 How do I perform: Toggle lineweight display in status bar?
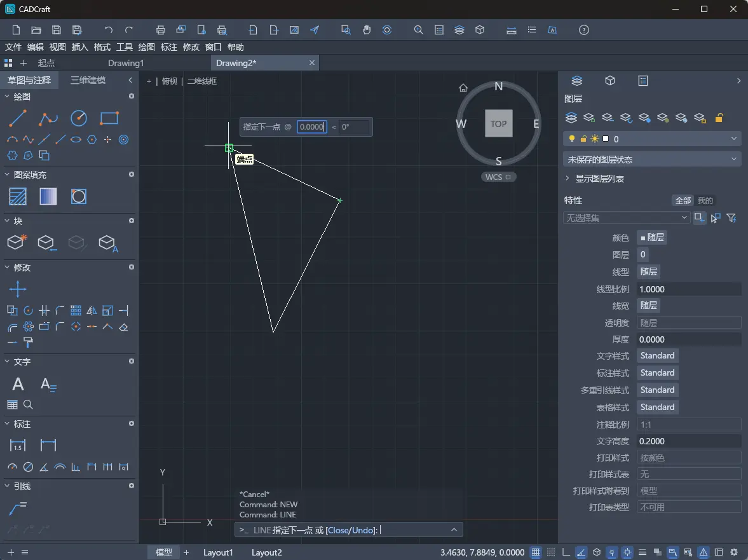[x=643, y=552]
